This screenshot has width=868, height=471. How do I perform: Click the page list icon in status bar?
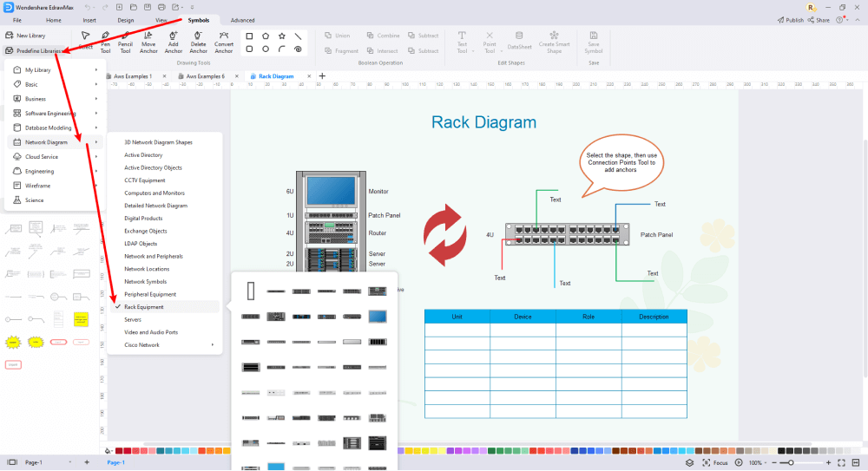12,462
